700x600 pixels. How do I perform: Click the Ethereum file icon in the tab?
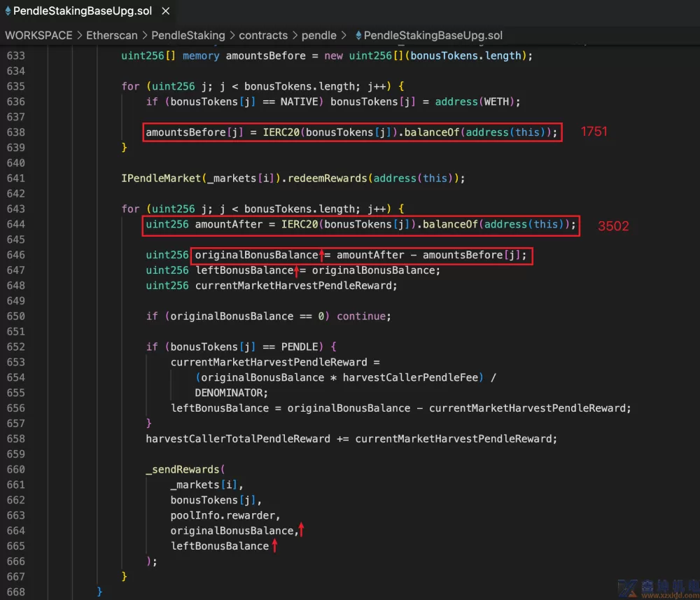click(x=8, y=11)
